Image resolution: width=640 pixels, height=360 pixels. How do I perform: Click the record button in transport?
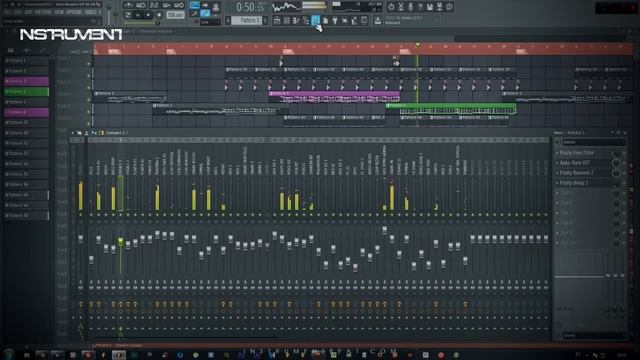[x=159, y=15]
